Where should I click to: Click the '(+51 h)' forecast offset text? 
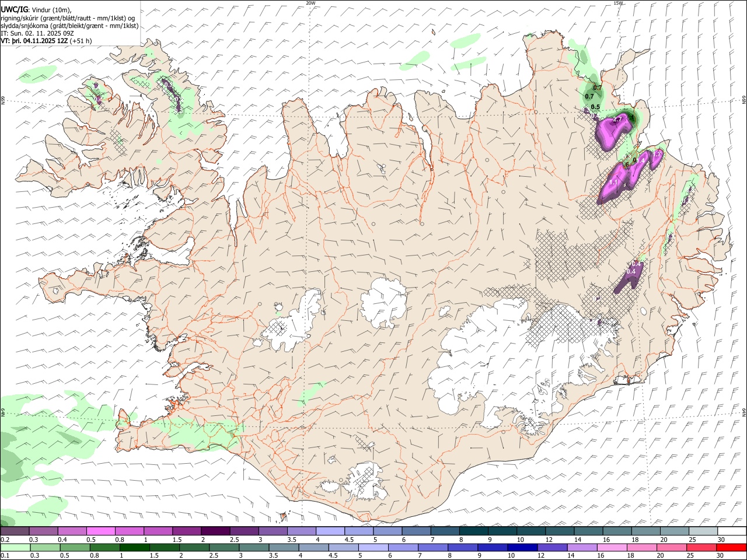point(81,41)
